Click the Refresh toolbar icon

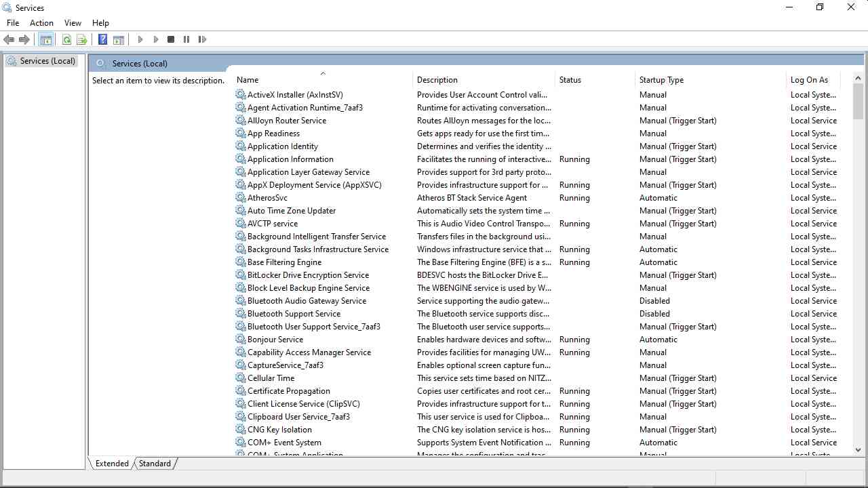(66, 40)
